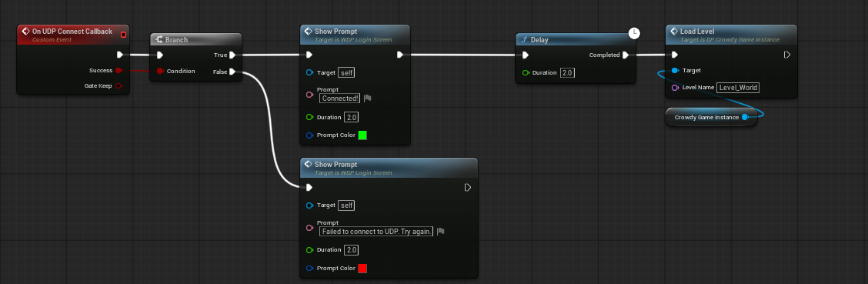The image size is (868, 284).
Task: Click the localization flag next to Connected!
Action: [x=368, y=98]
